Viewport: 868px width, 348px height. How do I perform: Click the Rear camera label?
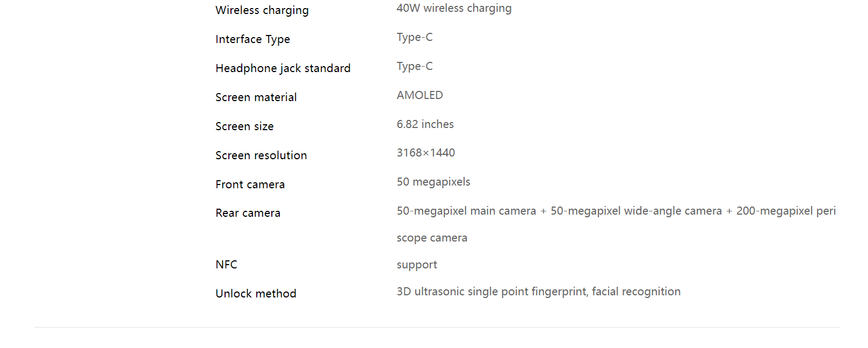(x=248, y=213)
